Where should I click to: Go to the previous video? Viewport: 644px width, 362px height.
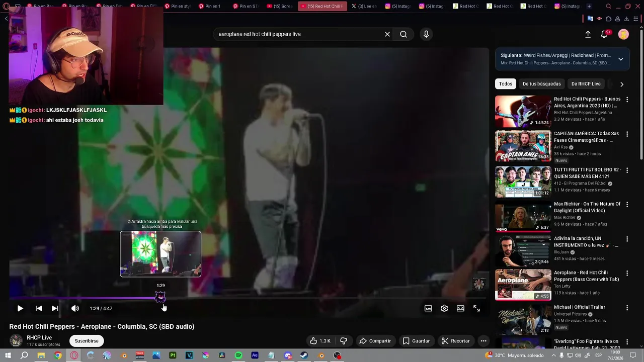(39, 308)
